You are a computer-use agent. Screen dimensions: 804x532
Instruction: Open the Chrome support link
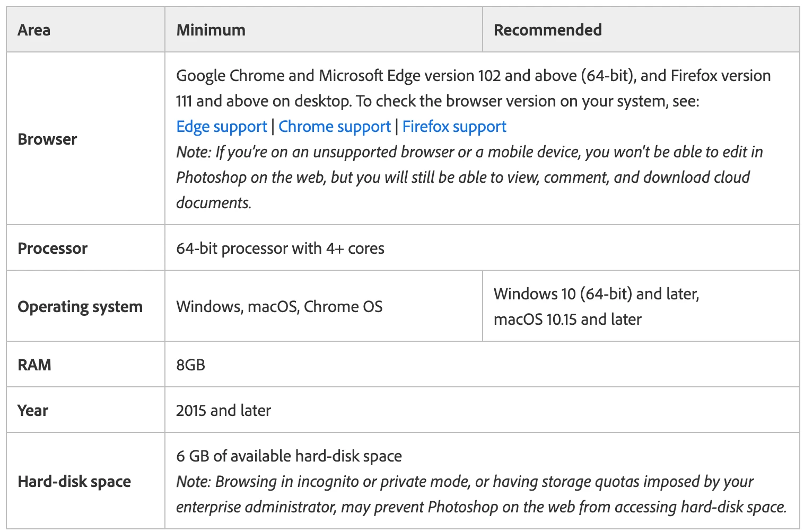(334, 127)
